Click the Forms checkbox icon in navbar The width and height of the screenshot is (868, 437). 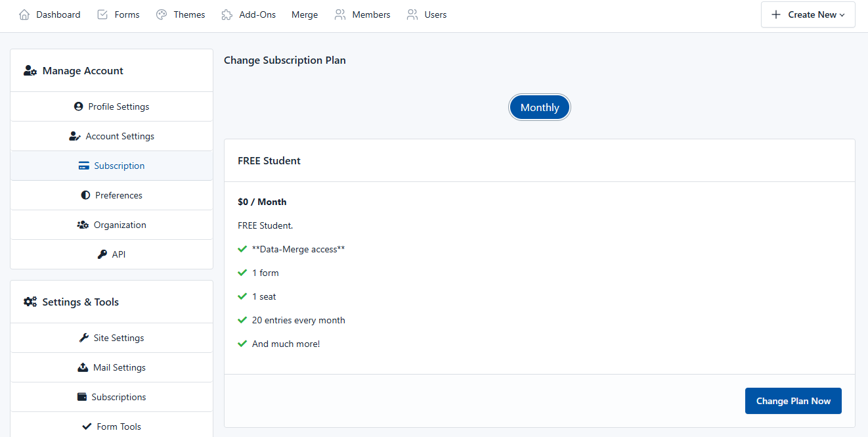(102, 14)
